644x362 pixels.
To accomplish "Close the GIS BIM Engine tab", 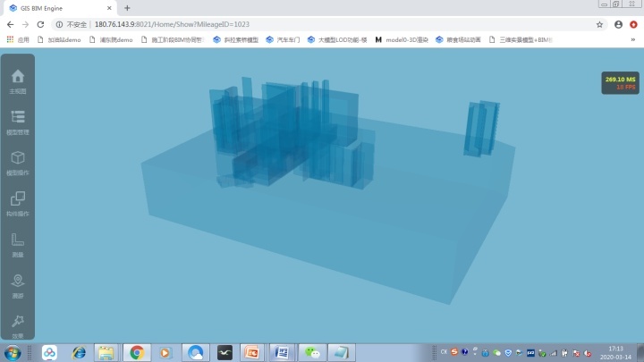I will click(109, 8).
